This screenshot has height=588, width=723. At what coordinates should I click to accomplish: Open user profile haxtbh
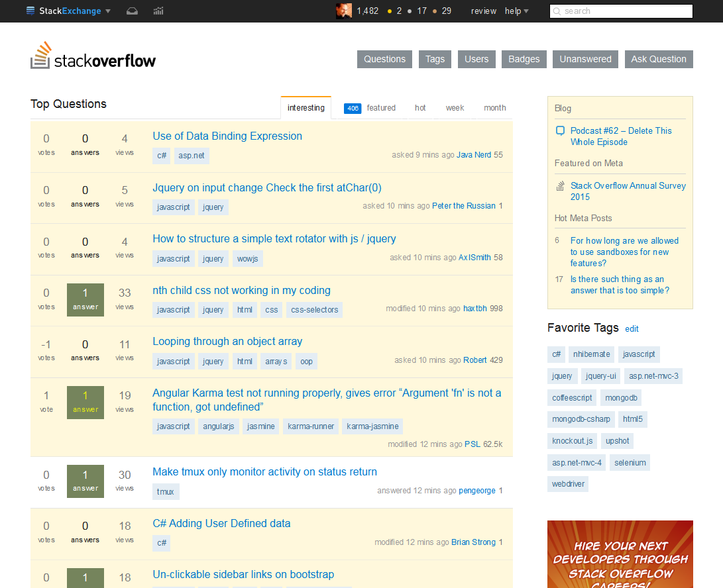click(475, 309)
